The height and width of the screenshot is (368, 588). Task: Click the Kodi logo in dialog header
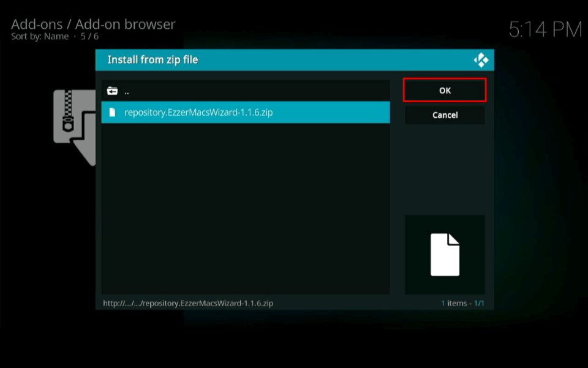481,60
